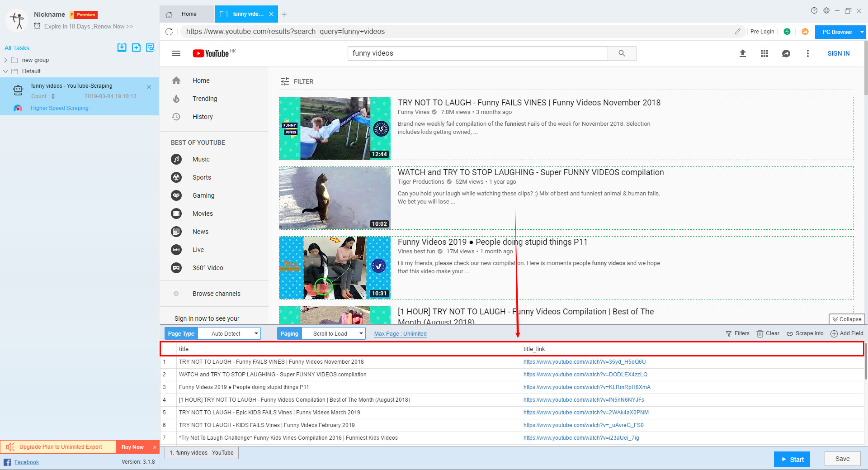
Task: Select the funny videos - YouTube bottom tab
Action: click(202, 453)
